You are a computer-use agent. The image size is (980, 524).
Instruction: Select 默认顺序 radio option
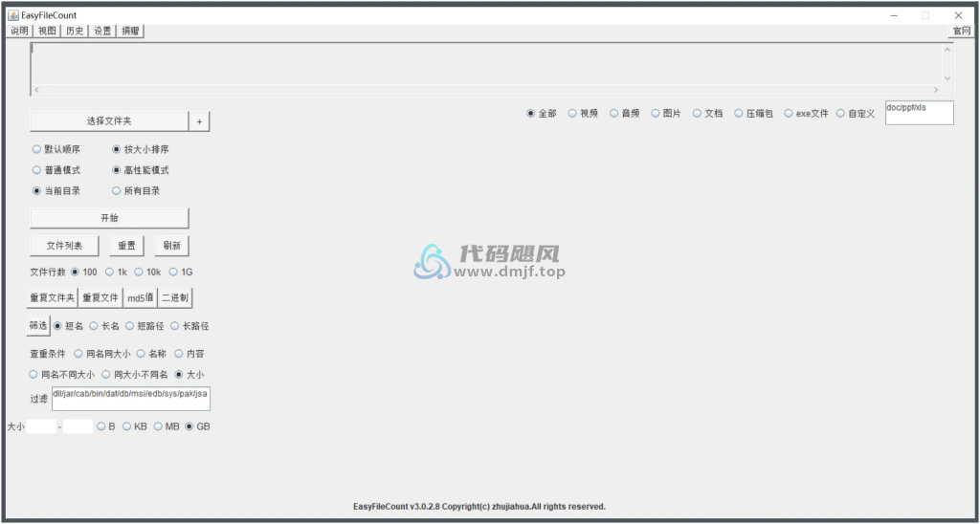[x=56, y=149]
